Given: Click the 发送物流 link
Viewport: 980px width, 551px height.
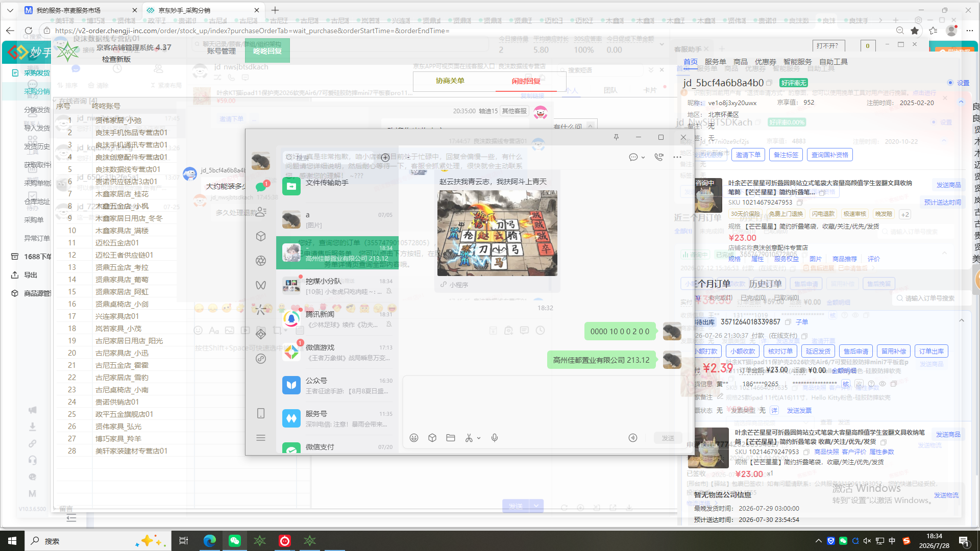Looking at the screenshot, I should coord(946,495).
